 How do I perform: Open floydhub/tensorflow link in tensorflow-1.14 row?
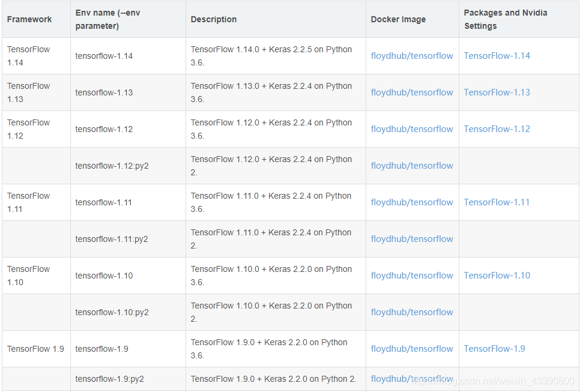pyautogui.click(x=412, y=56)
